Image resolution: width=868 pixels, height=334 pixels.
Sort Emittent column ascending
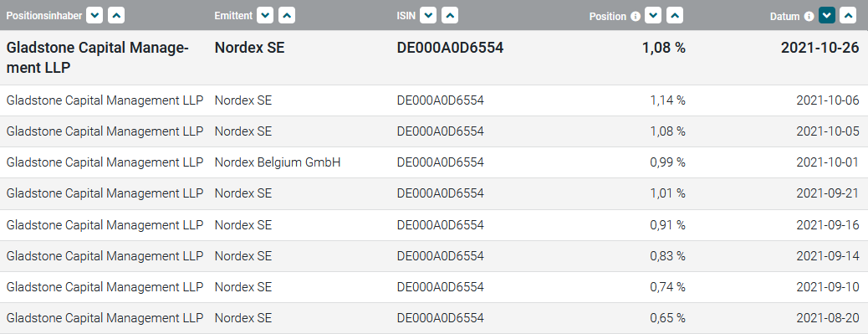(x=286, y=16)
